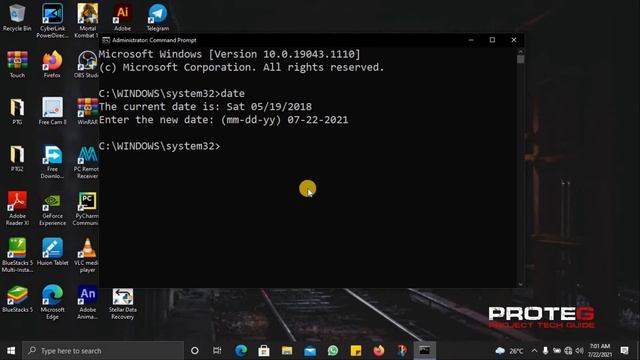This screenshot has height=360, width=640.
Task: Select the Mortal Kombat desktop shortcut
Action: pos(87,20)
